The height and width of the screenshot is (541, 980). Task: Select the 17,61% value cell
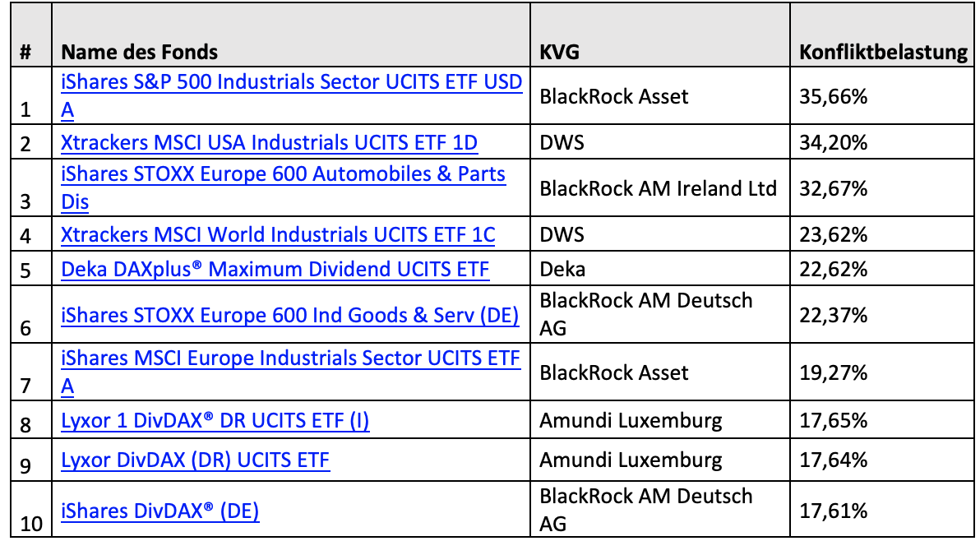(x=884, y=508)
